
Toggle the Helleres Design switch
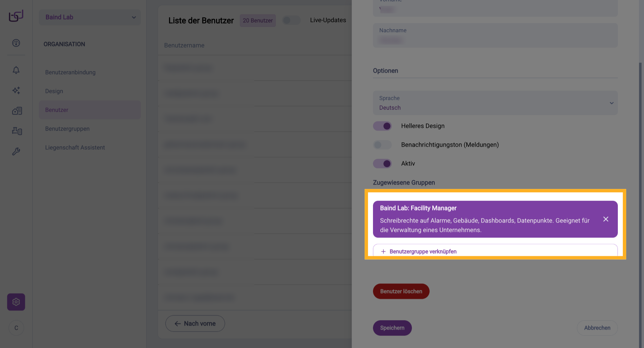tap(382, 126)
